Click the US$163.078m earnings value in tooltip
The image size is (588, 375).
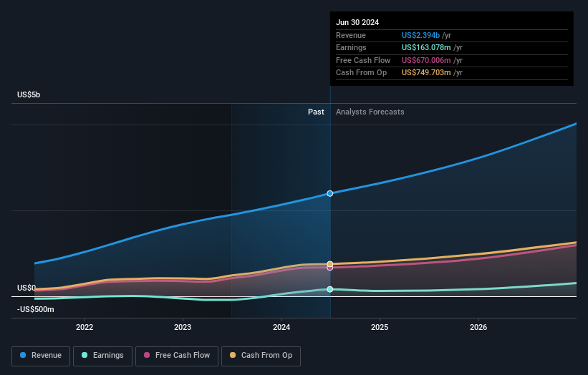point(426,47)
